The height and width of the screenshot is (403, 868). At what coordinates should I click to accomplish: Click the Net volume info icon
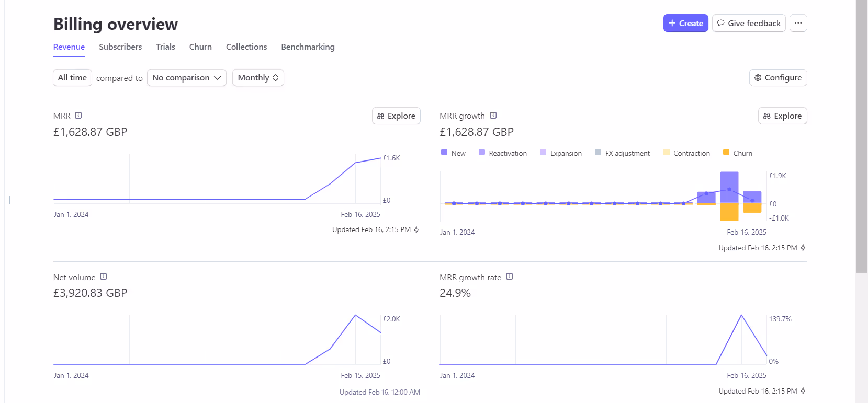point(104,277)
